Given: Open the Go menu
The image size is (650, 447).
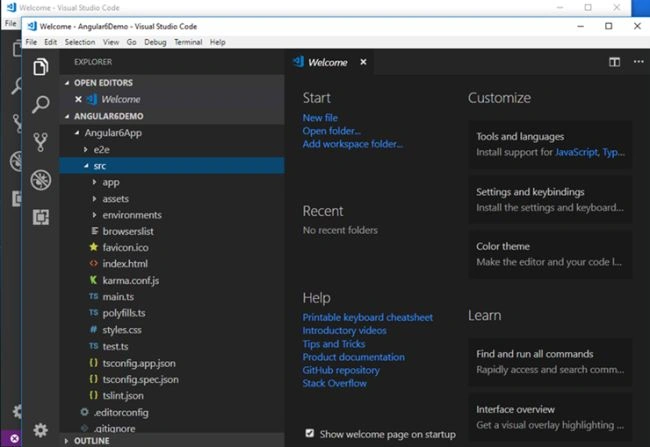Looking at the screenshot, I should click(131, 42).
